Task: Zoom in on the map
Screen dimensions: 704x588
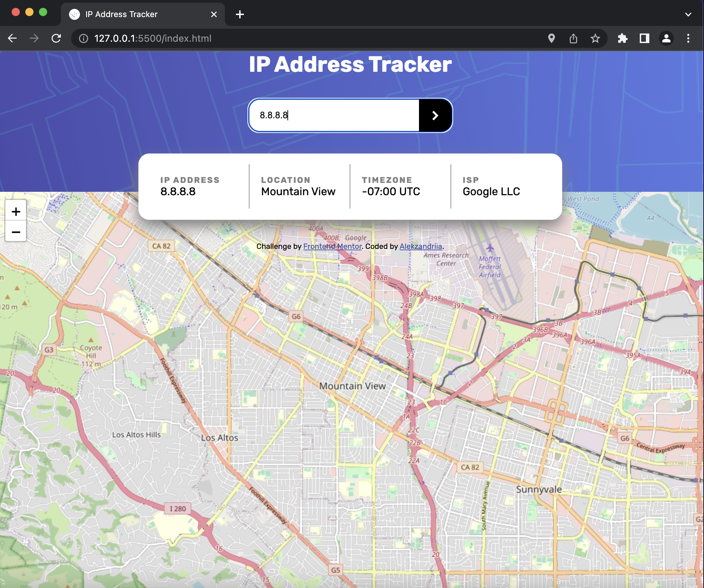Action: (16, 212)
